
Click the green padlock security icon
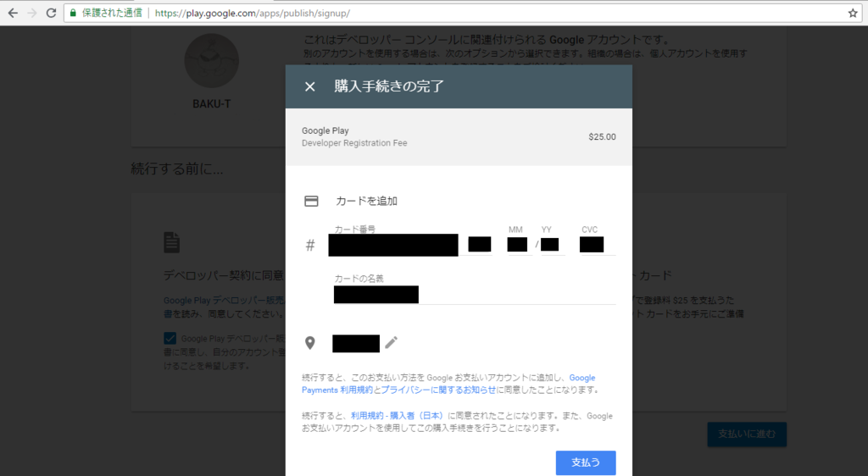73,13
